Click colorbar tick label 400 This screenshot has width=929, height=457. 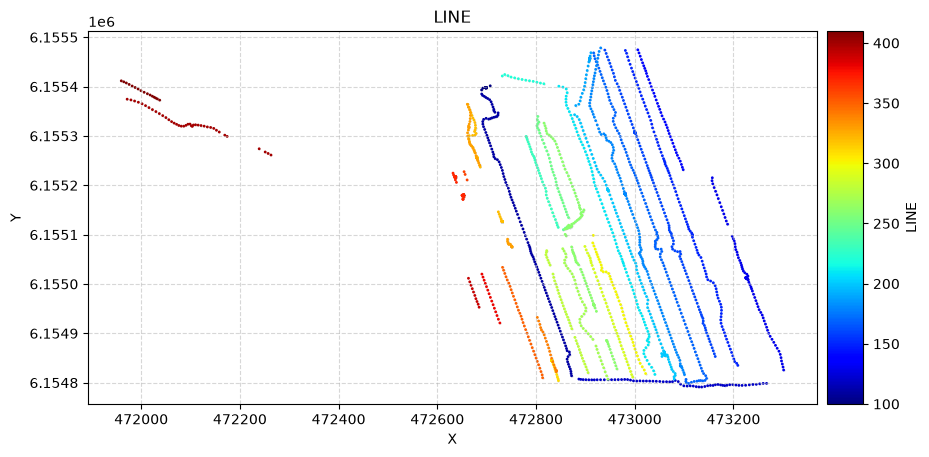(x=885, y=43)
